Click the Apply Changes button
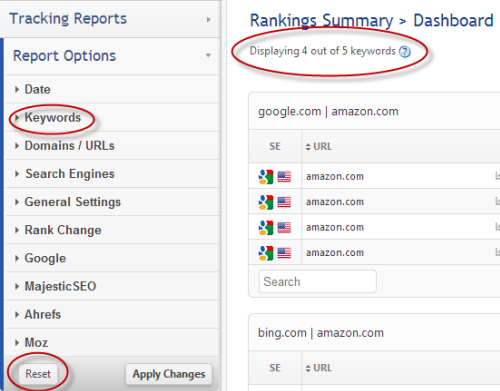Screen dimensions: 500x391 tap(169, 374)
